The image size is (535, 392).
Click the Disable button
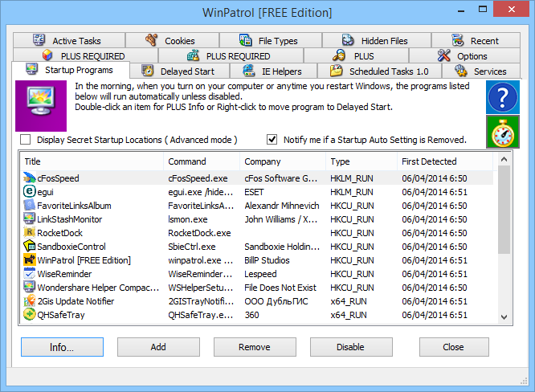pos(351,347)
